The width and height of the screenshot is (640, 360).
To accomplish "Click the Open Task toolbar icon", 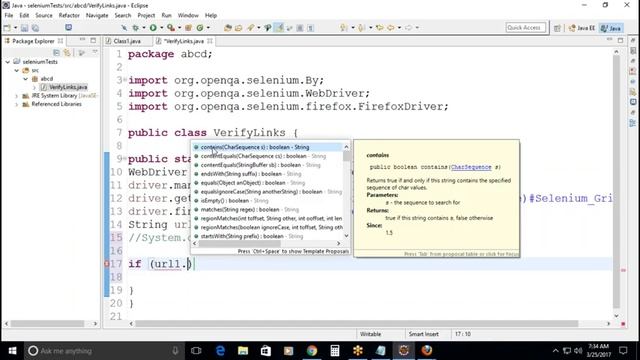I will pos(239,28).
